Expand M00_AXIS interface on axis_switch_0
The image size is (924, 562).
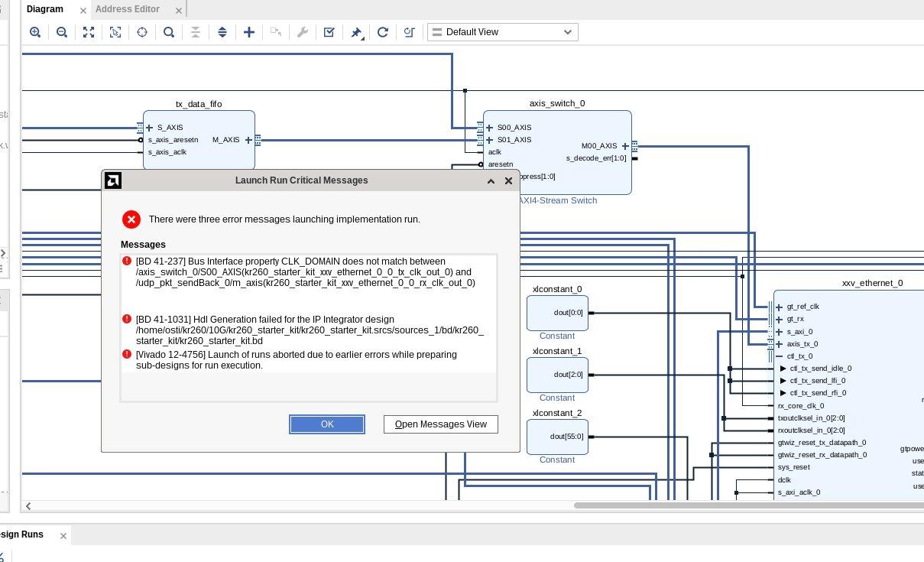coord(624,146)
